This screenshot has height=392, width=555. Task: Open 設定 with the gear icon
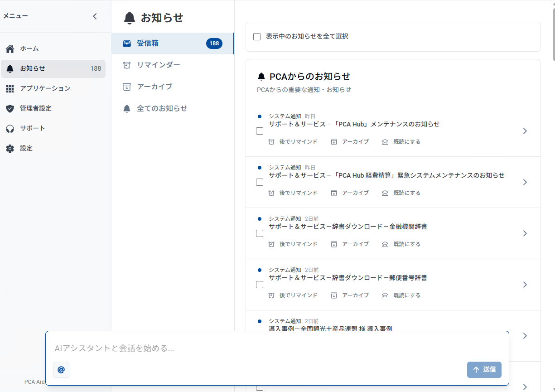click(x=10, y=148)
